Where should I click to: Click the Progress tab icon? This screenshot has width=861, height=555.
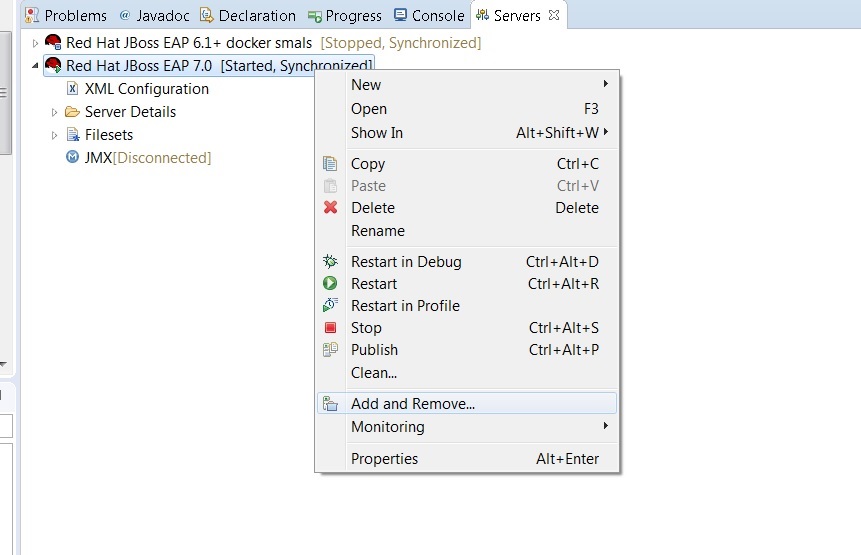pyautogui.click(x=315, y=16)
